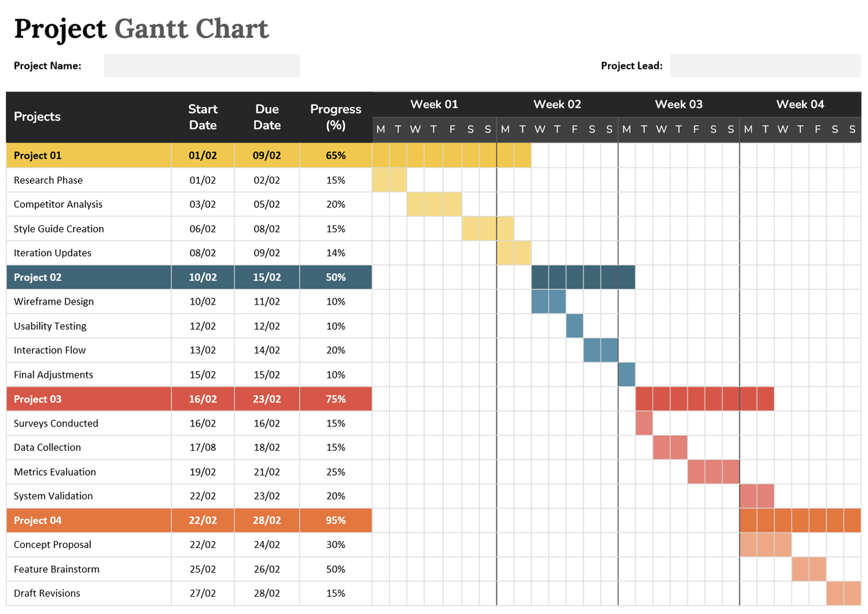Select the Usability Testing row
Screen dimensions: 868x614
tap(49, 326)
